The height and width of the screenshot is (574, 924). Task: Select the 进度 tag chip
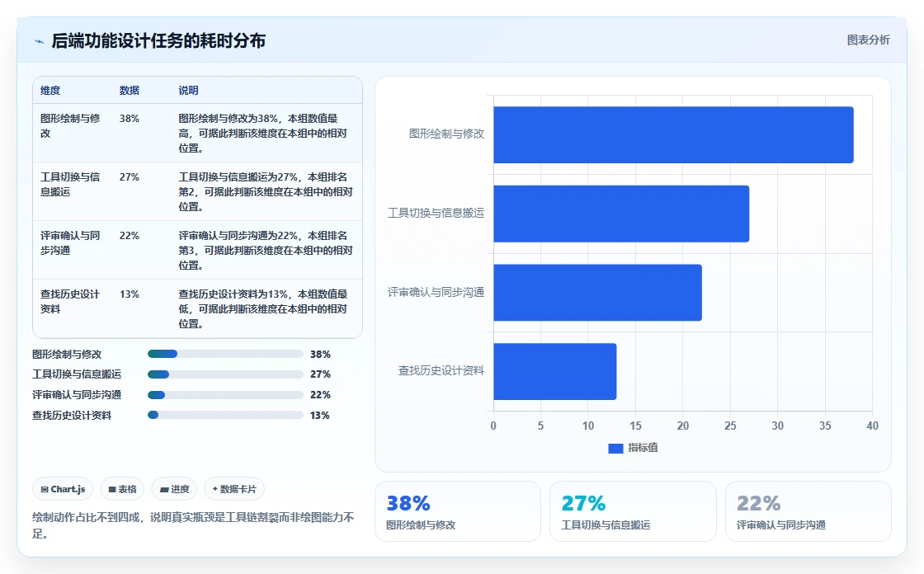[174, 489]
